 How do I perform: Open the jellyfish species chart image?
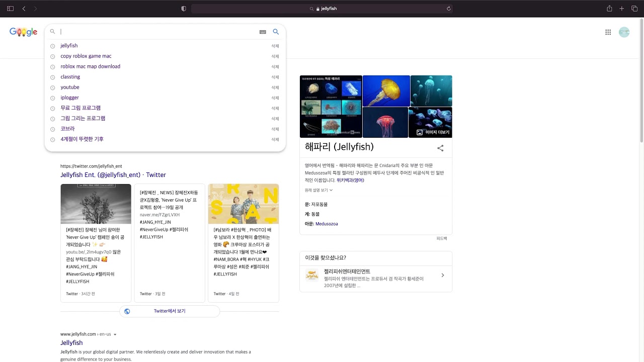pos(331,107)
